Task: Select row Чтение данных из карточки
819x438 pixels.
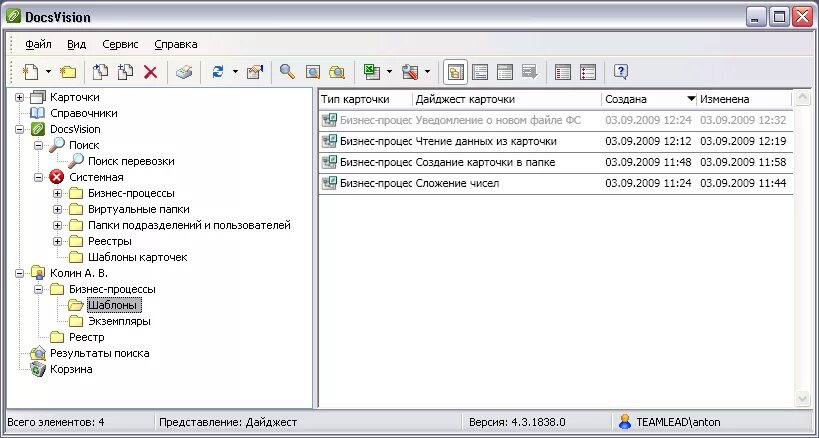Action: (x=556, y=141)
